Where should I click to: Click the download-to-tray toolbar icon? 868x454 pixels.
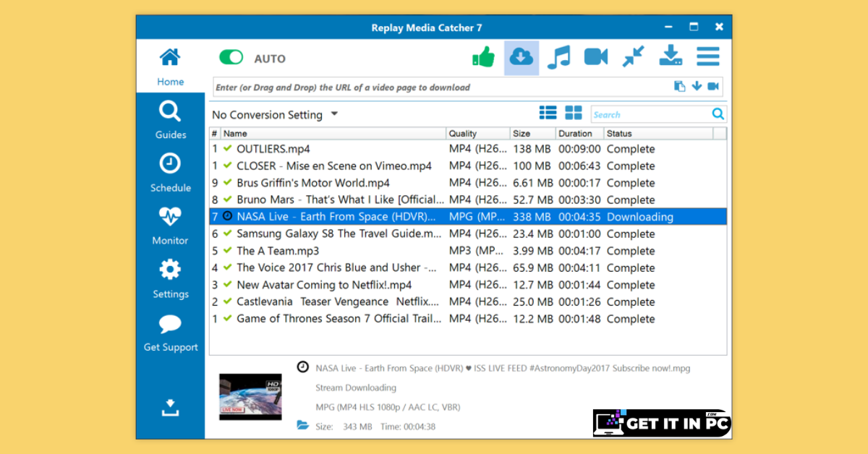(x=671, y=56)
